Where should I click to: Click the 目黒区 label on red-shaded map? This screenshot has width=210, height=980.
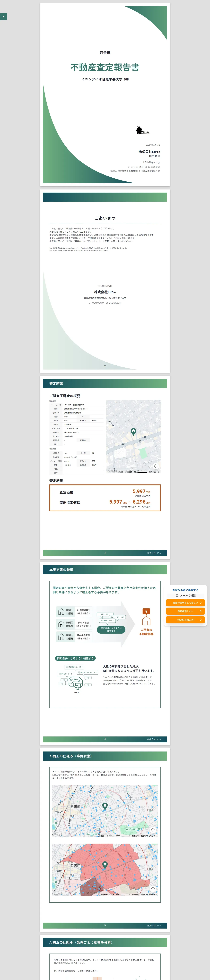(x=75, y=866)
